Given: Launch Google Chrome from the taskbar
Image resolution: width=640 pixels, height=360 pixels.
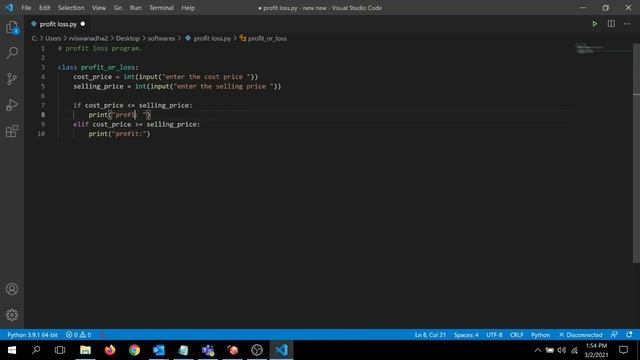Looking at the screenshot, I should pyautogui.click(x=134, y=350).
